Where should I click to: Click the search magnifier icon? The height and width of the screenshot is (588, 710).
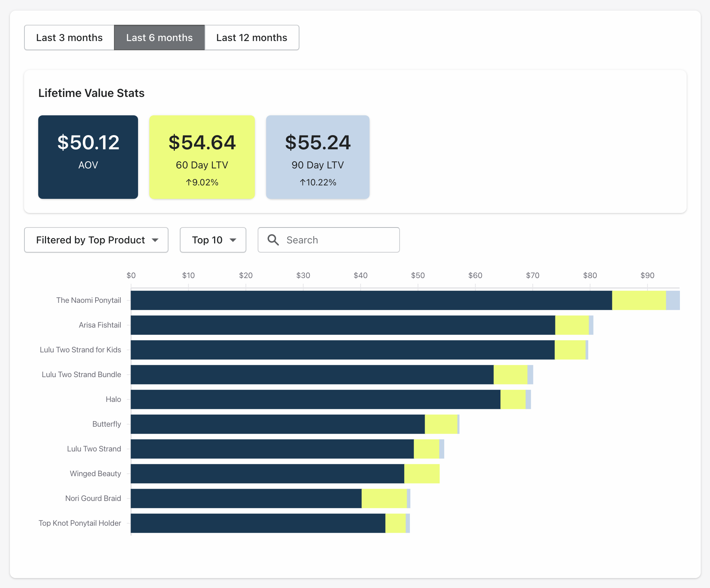point(273,240)
